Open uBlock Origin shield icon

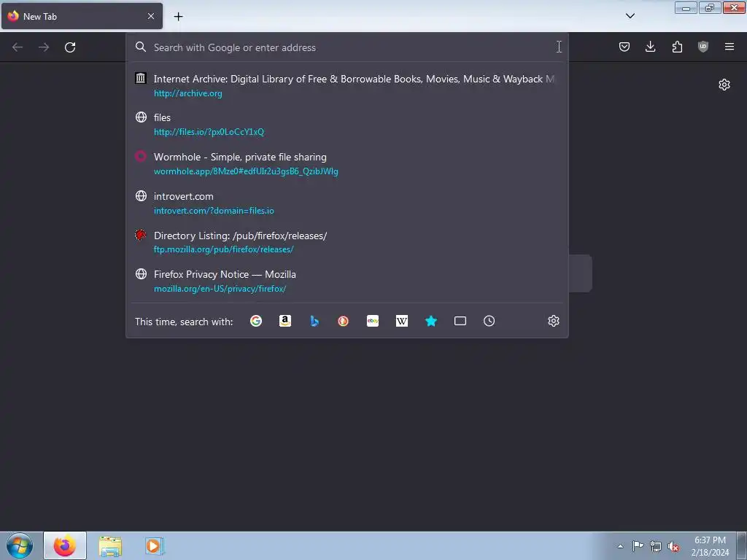[x=703, y=47]
